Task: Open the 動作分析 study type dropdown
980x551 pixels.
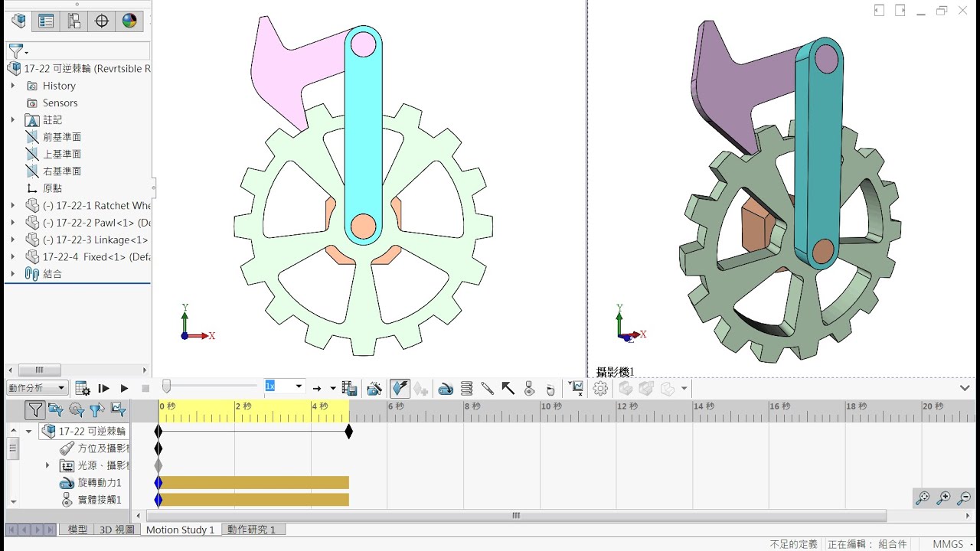Action: (38, 388)
